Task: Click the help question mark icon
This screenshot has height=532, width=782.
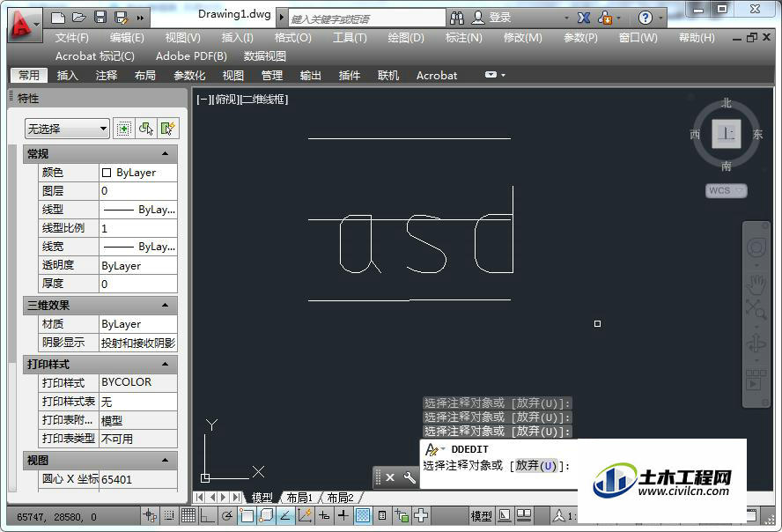Action: (645, 18)
